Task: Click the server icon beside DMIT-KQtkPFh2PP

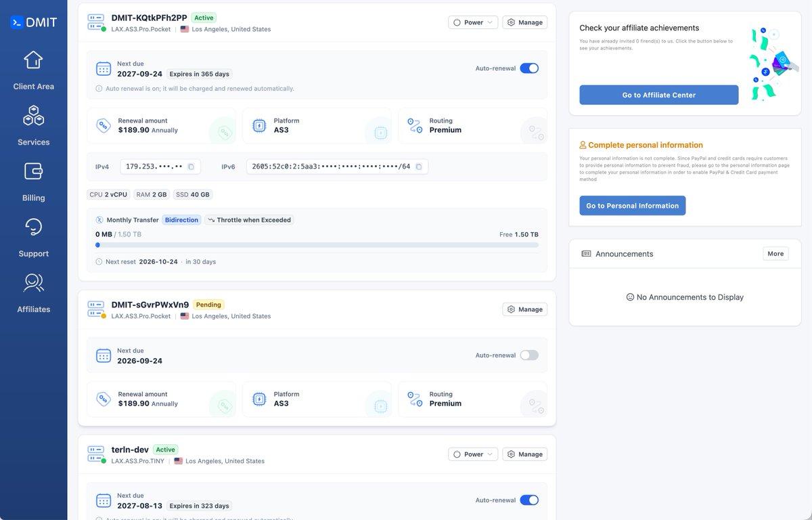Action: (x=96, y=22)
